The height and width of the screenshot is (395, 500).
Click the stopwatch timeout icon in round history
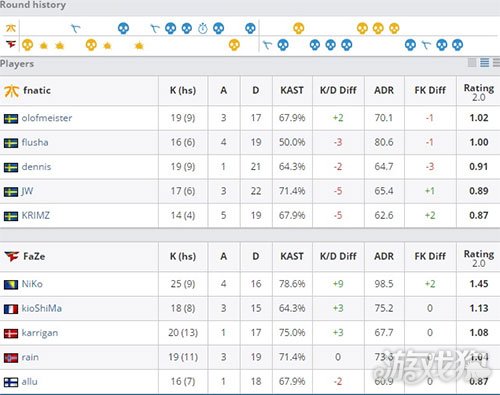[x=203, y=28]
